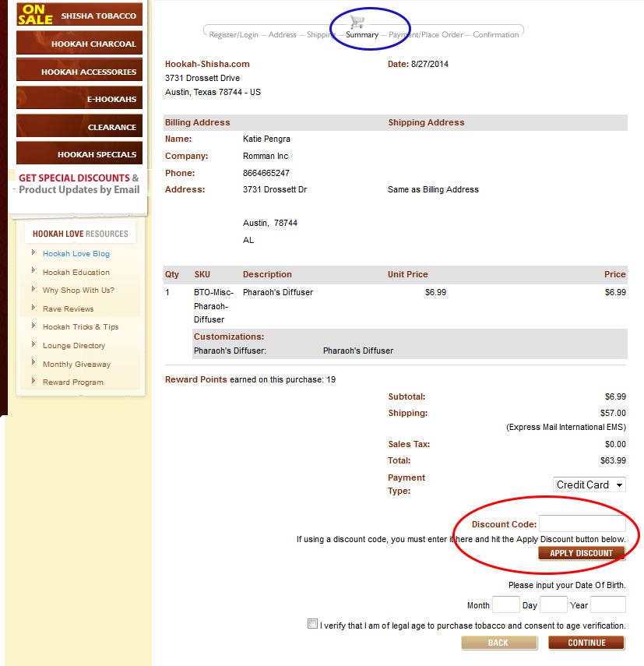The image size is (644, 666).
Task: Click the Apply Discount button
Action: point(582,554)
